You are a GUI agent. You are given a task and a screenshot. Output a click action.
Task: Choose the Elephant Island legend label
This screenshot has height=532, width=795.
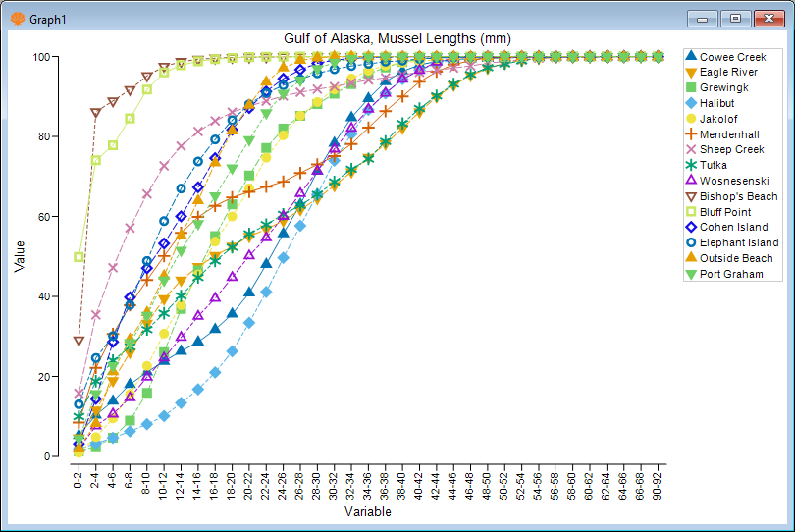[x=739, y=242]
